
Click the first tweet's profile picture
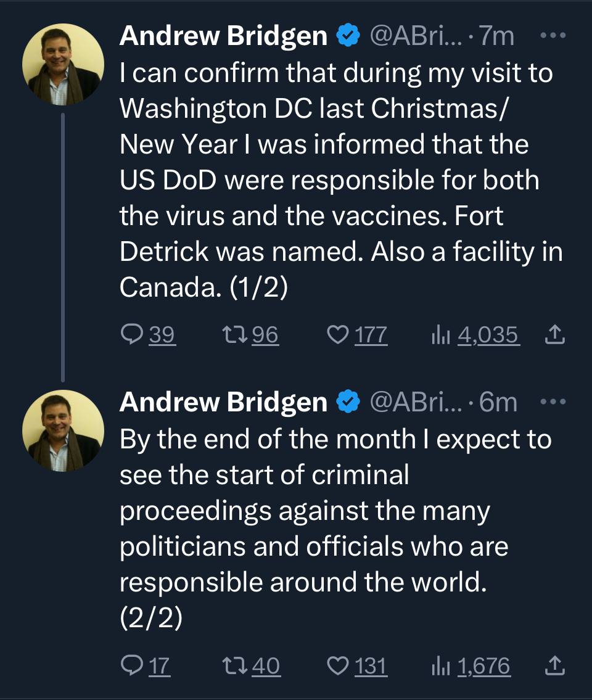(x=63, y=64)
